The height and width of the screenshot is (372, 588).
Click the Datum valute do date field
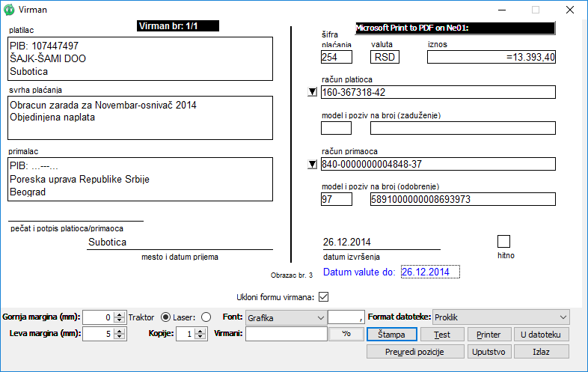[429, 272]
